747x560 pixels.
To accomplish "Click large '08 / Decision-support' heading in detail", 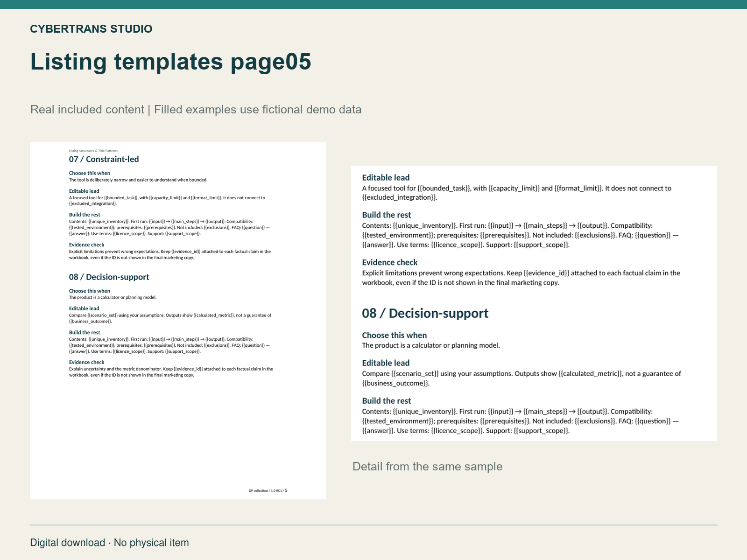I will click(x=425, y=313).
